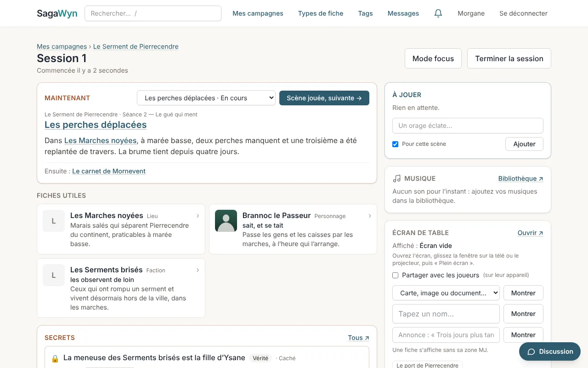This screenshot has height=368, width=588.
Task: Click Montrer next to Tapez un nom field
Action: [x=523, y=314]
